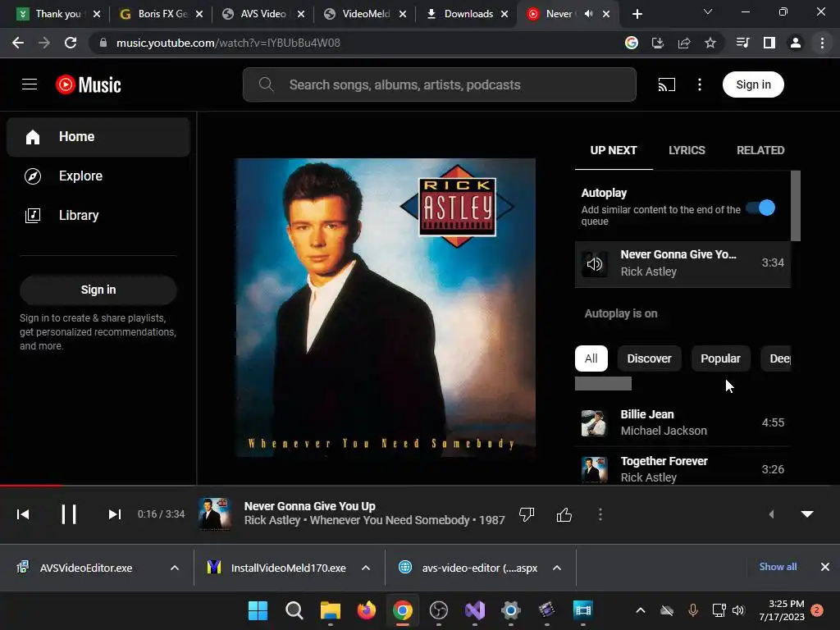This screenshot has width=840, height=630.
Task: Open the header three-dot settings menu
Action: tap(700, 84)
